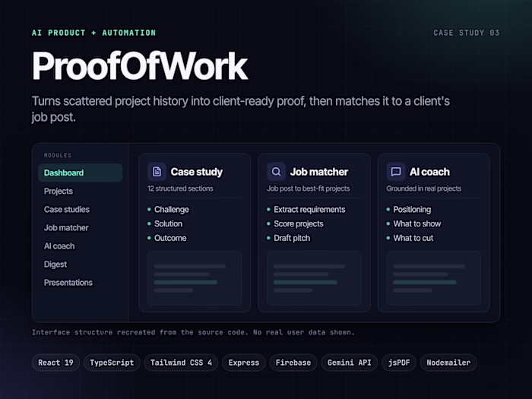Click the AI coach placeholder preview
Screen dimensions: 532x399
433,278
